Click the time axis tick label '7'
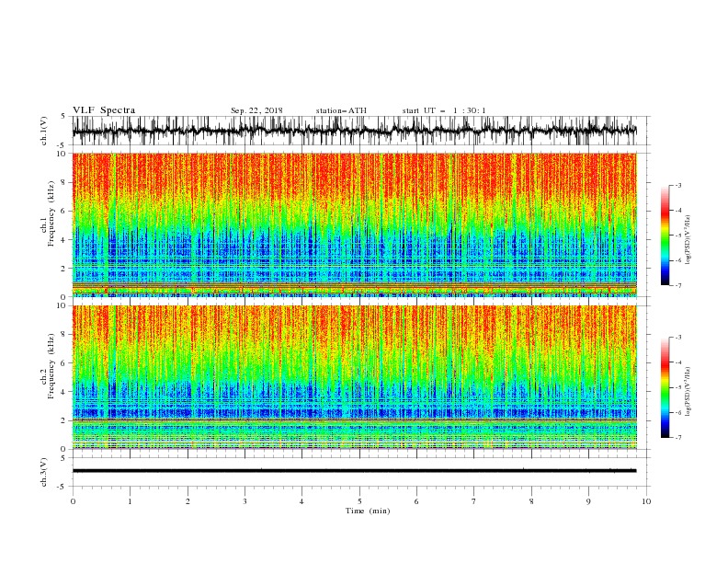This screenshot has height=563, width=728. [x=473, y=501]
